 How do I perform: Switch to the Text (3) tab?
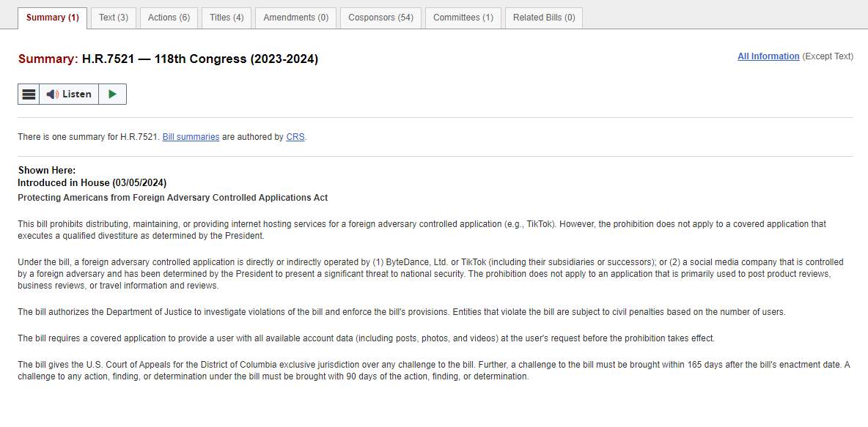pyautogui.click(x=114, y=18)
